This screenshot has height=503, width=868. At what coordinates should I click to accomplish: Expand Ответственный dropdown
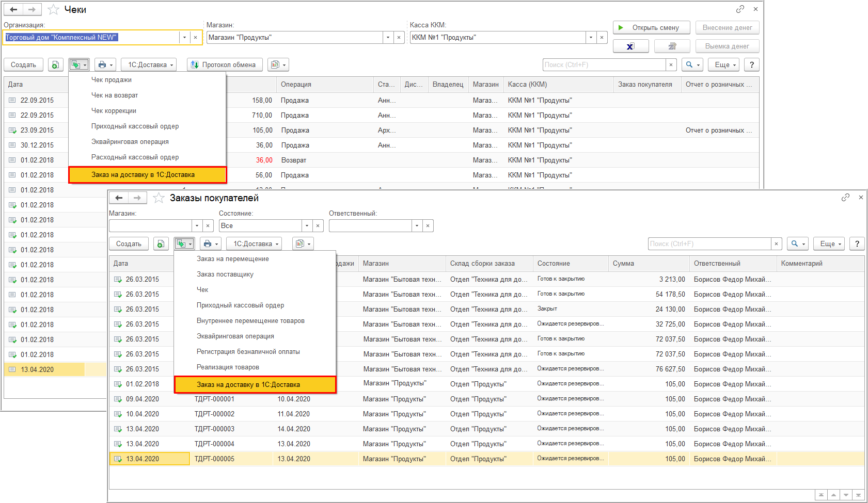tap(417, 225)
